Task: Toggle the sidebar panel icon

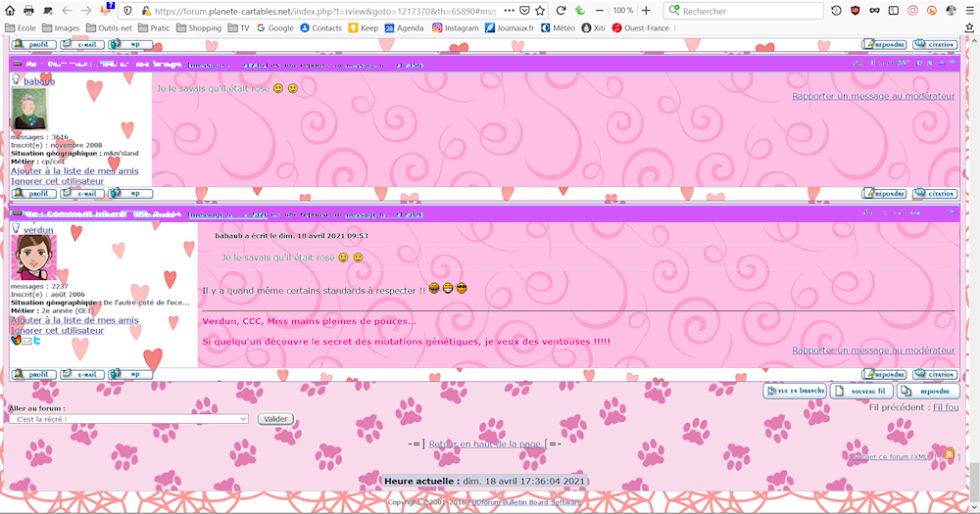Action: (894, 11)
